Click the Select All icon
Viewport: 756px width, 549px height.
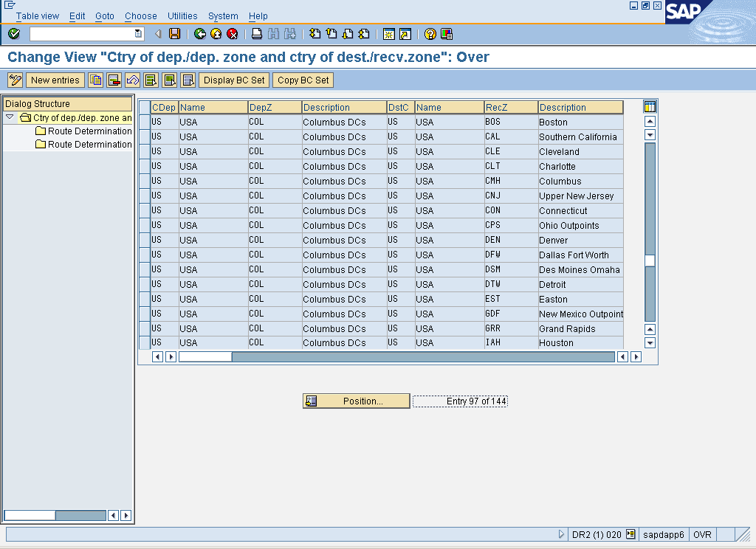pos(151,80)
